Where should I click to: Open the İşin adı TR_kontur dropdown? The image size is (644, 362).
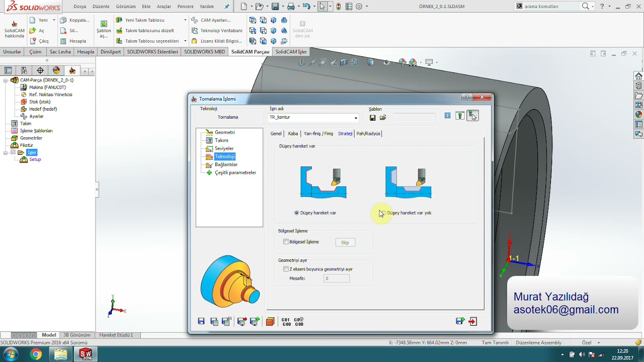(356, 118)
